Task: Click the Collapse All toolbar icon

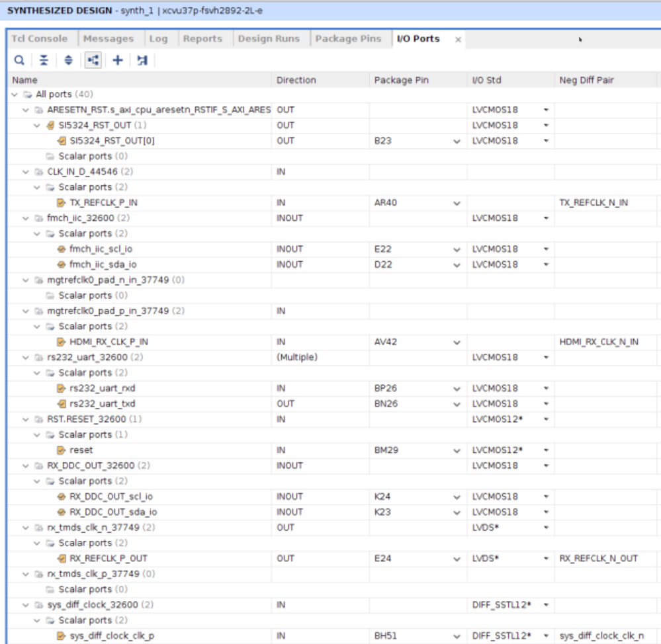Action: coord(44,60)
